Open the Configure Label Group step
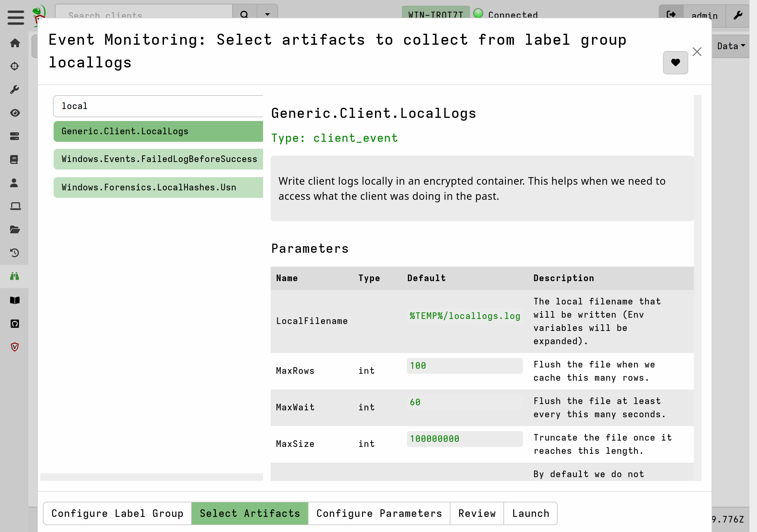Viewport: 757px width, 532px height. point(117,513)
